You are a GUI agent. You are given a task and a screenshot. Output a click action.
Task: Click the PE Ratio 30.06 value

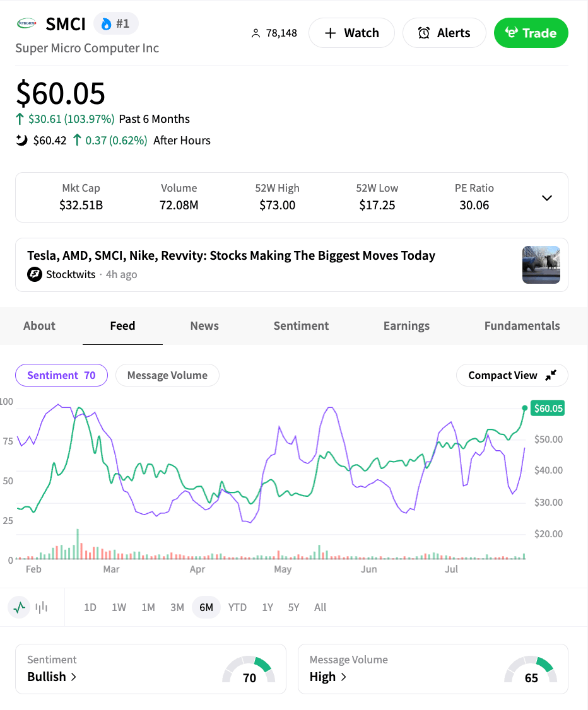pos(474,205)
